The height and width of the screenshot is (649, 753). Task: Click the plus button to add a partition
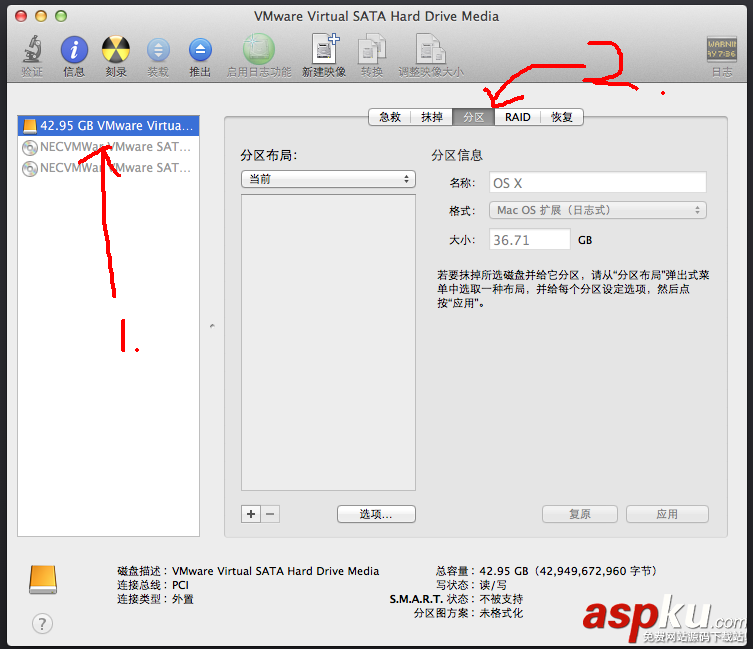tap(251, 514)
